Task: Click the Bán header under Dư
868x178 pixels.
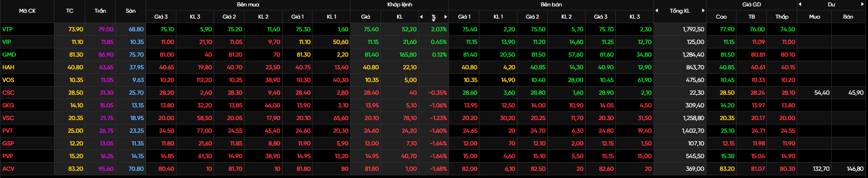Action: tap(848, 17)
